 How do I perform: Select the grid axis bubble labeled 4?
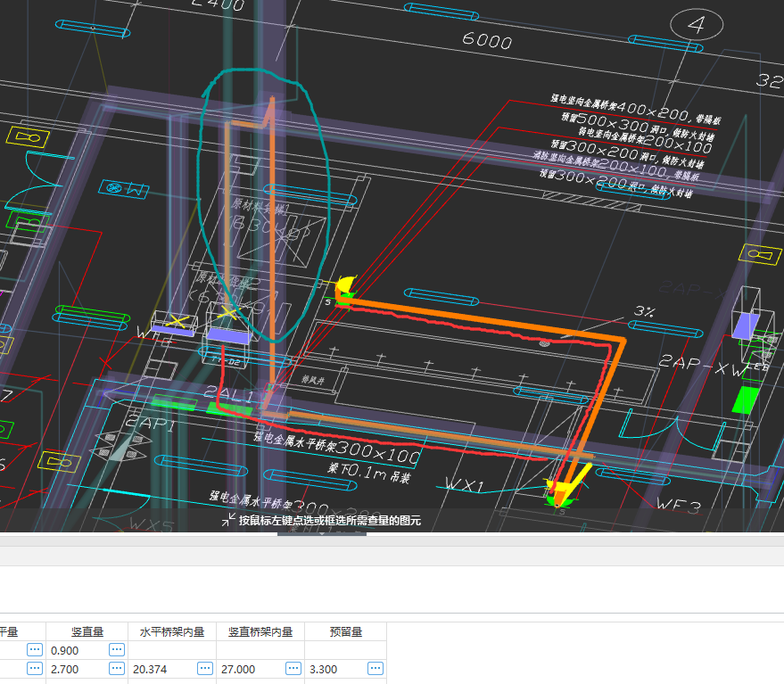(x=697, y=24)
